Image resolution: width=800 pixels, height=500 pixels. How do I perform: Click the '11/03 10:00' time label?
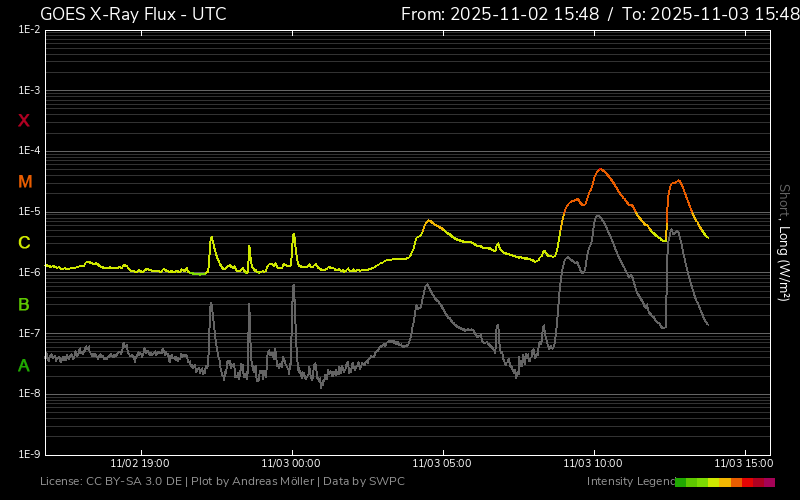[x=593, y=463]
